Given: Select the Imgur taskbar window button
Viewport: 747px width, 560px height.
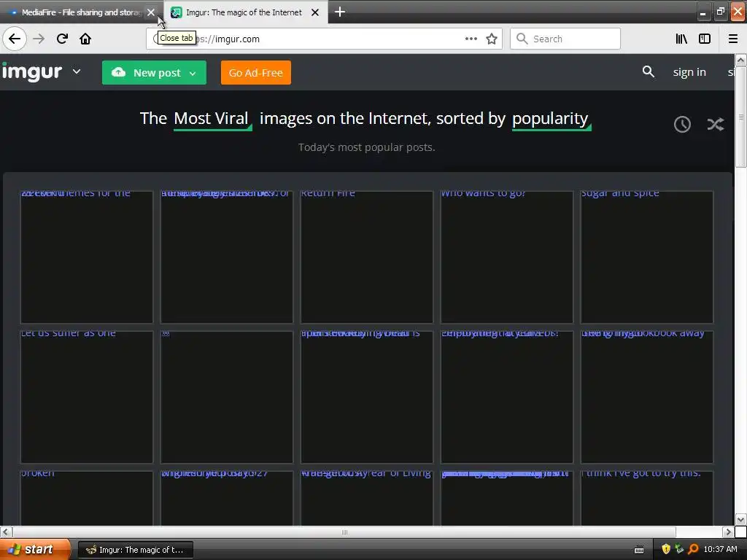Looking at the screenshot, I should click(135, 550).
